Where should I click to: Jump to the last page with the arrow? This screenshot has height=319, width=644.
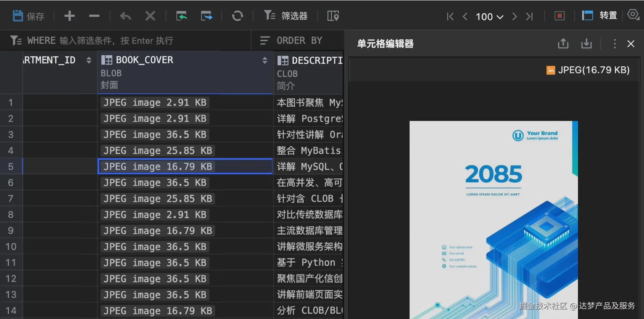(529, 16)
